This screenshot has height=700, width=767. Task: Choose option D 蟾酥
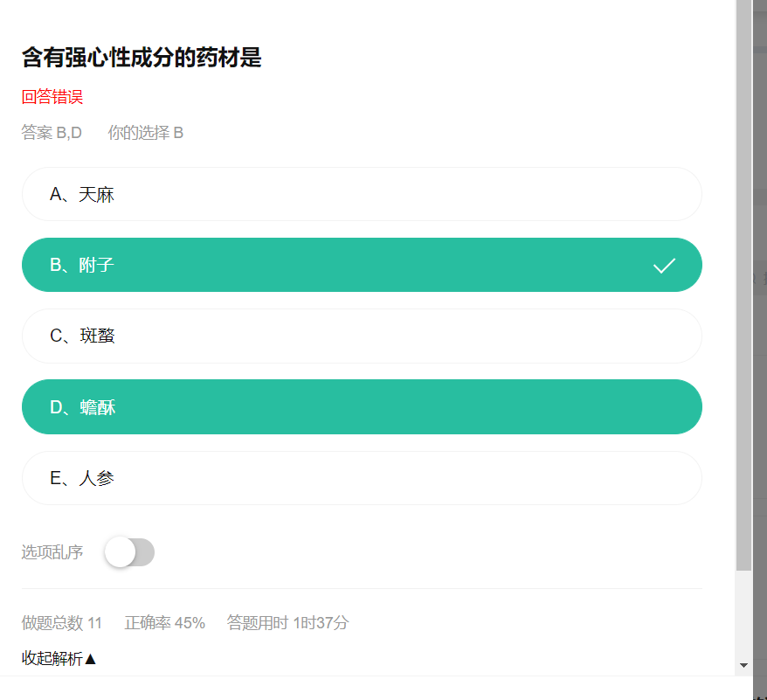tap(362, 406)
